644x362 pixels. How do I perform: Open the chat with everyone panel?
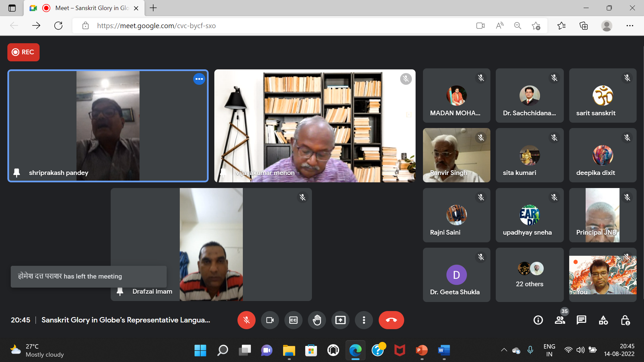pos(581,320)
